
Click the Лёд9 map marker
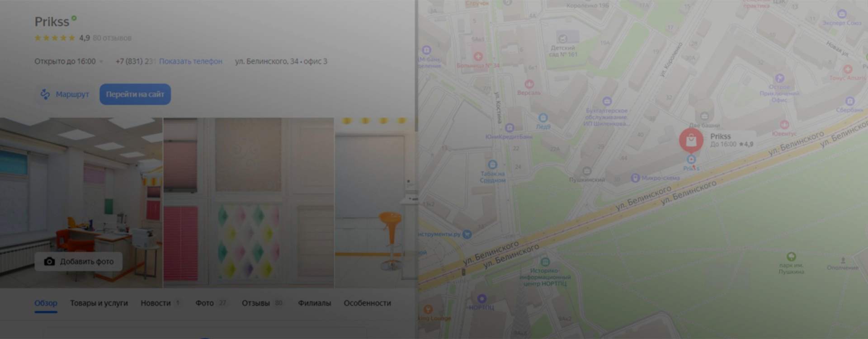(x=543, y=118)
